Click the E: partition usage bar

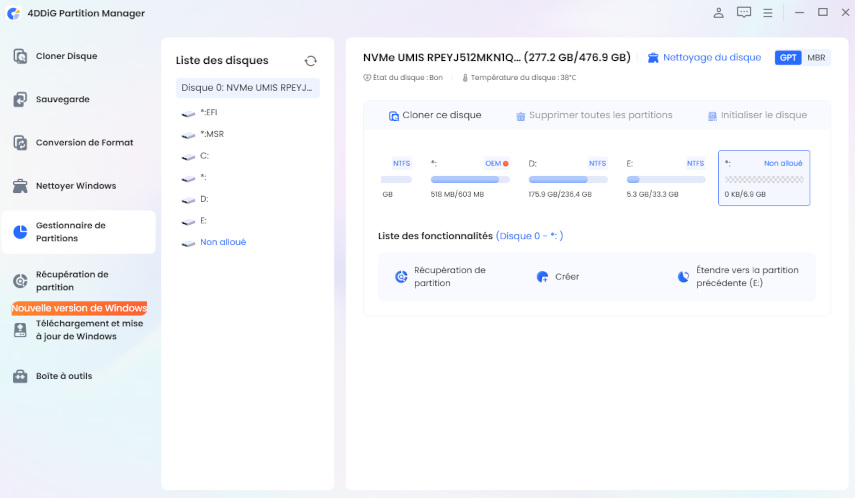666,179
